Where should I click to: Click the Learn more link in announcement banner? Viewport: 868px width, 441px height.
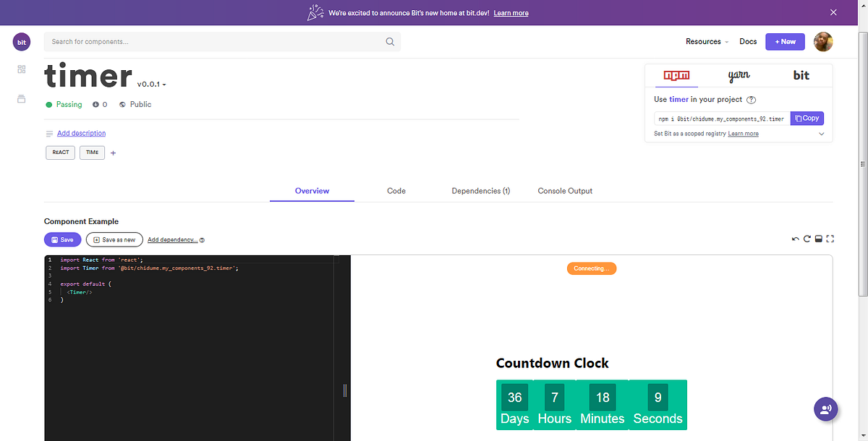point(511,12)
